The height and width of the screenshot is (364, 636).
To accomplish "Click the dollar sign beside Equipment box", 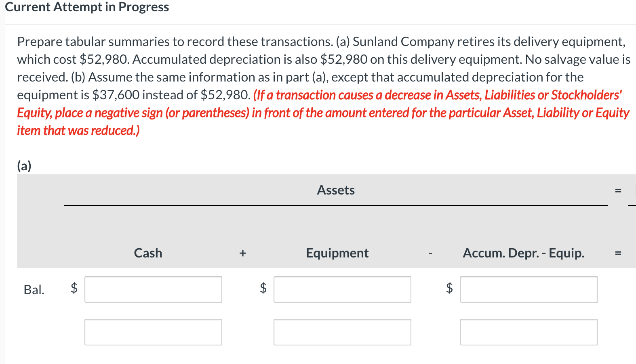I will coord(263,289).
